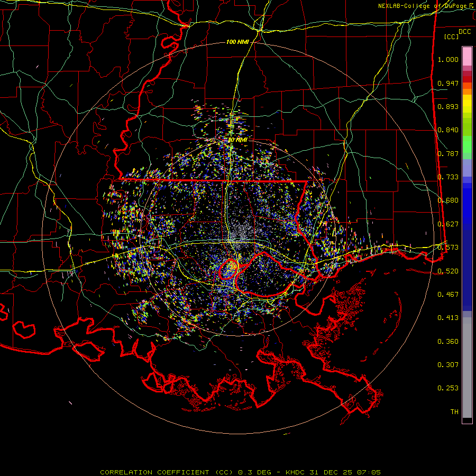Click the 1.000 legend value
This screenshot has height=476, width=476.
[x=448, y=59]
